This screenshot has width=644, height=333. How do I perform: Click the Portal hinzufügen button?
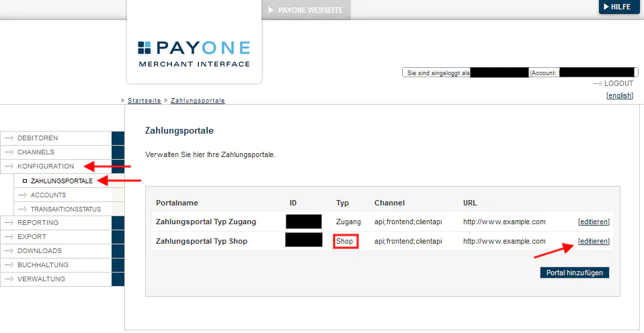575,273
